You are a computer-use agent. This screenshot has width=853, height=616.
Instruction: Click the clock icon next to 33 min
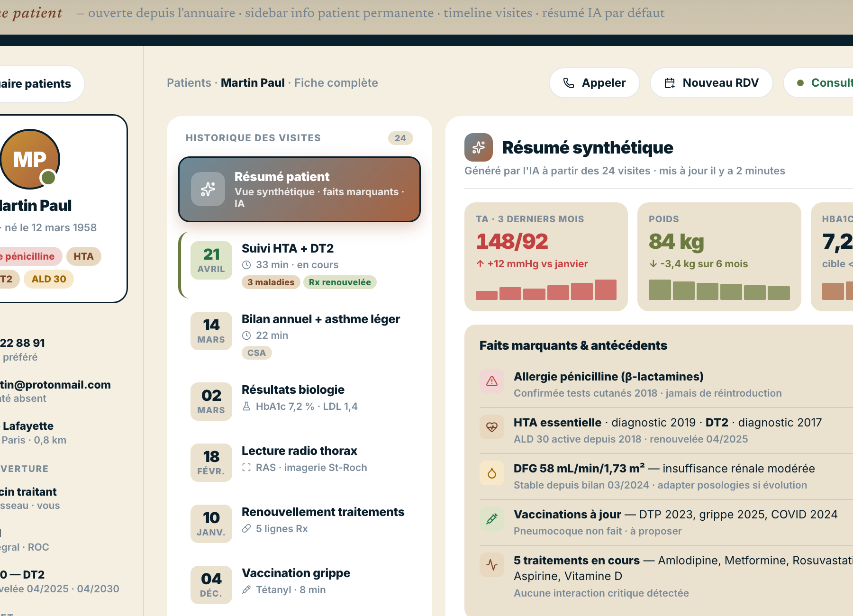click(246, 265)
